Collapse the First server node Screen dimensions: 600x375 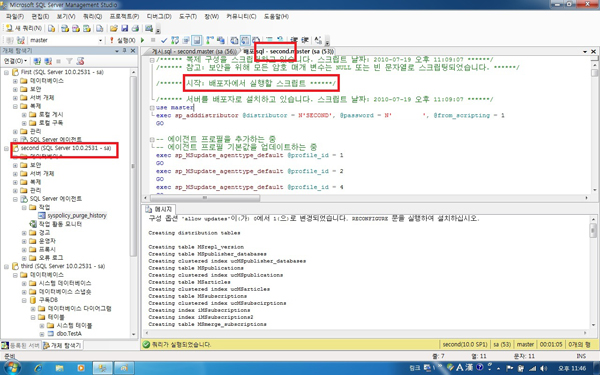click(x=7, y=72)
